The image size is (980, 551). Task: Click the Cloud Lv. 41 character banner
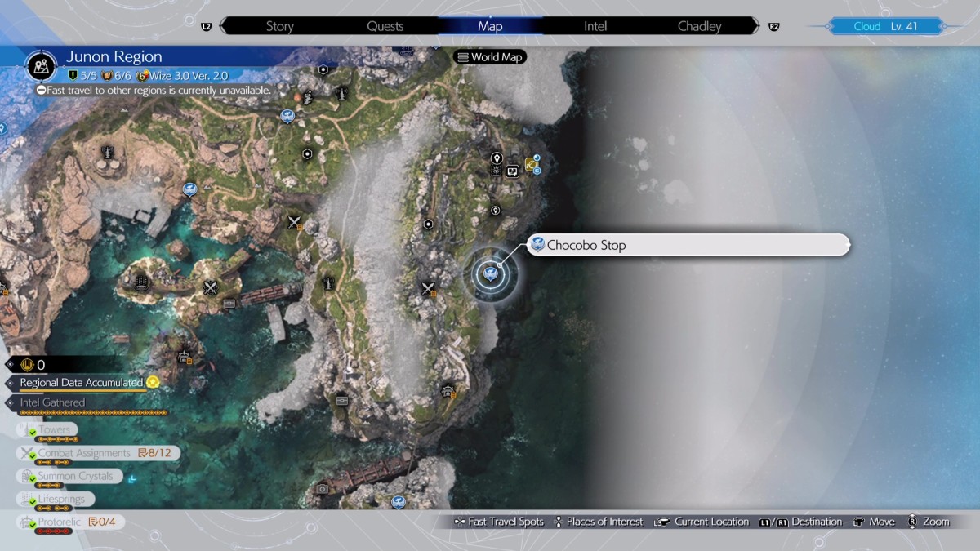(886, 26)
